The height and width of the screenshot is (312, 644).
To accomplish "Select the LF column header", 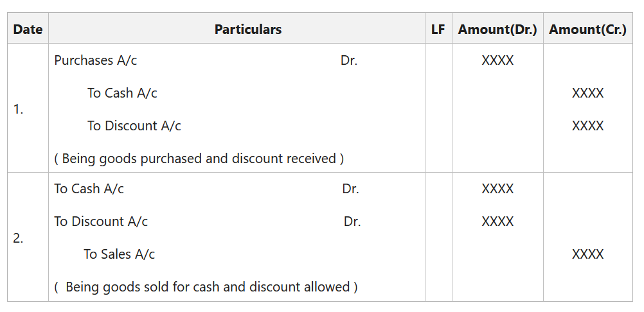I will [x=438, y=30].
